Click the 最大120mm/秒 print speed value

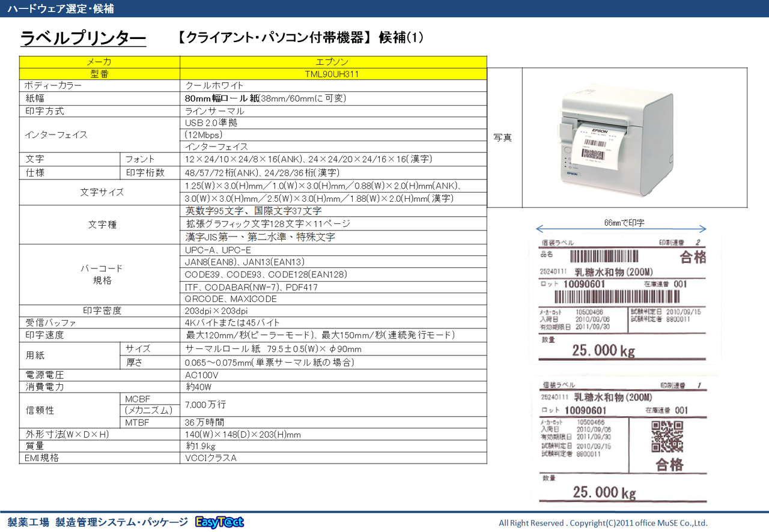pos(320,335)
